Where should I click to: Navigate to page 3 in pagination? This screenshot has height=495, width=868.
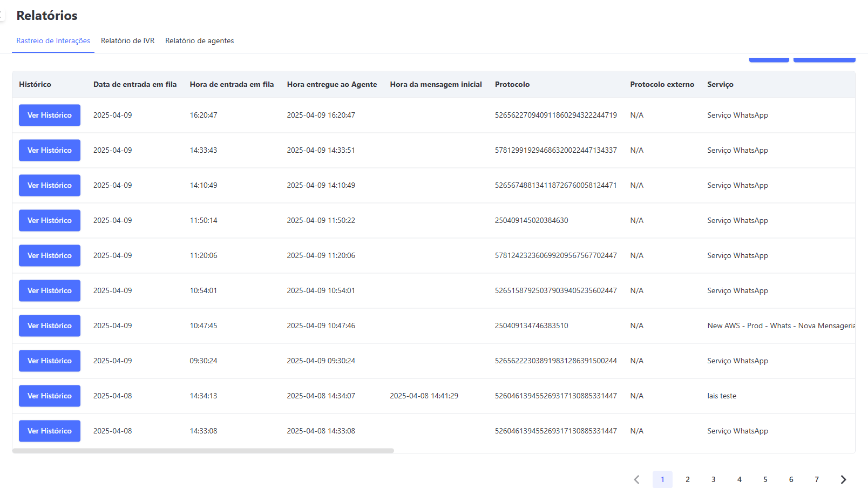(x=714, y=479)
